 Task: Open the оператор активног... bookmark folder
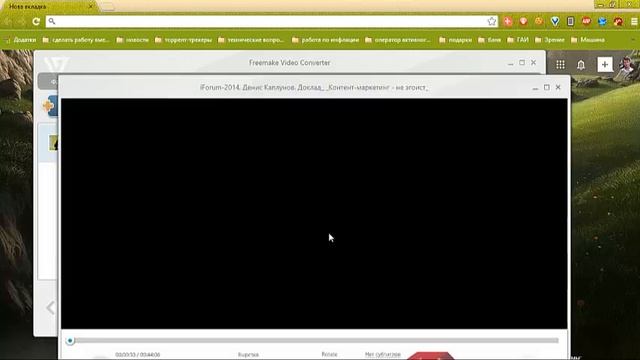tap(398, 40)
